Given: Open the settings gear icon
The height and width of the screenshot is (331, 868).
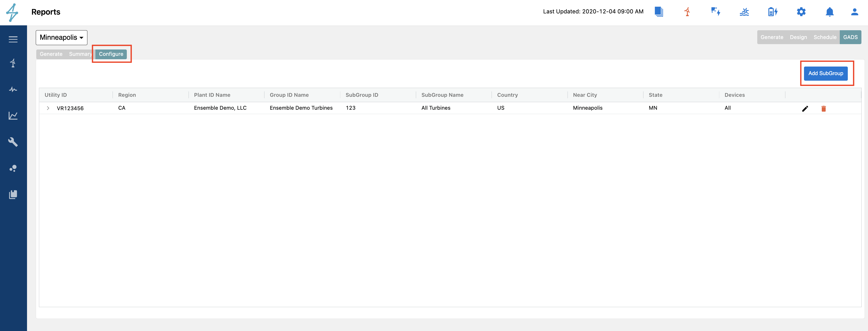Looking at the screenshot, I should tap(801, 12).
